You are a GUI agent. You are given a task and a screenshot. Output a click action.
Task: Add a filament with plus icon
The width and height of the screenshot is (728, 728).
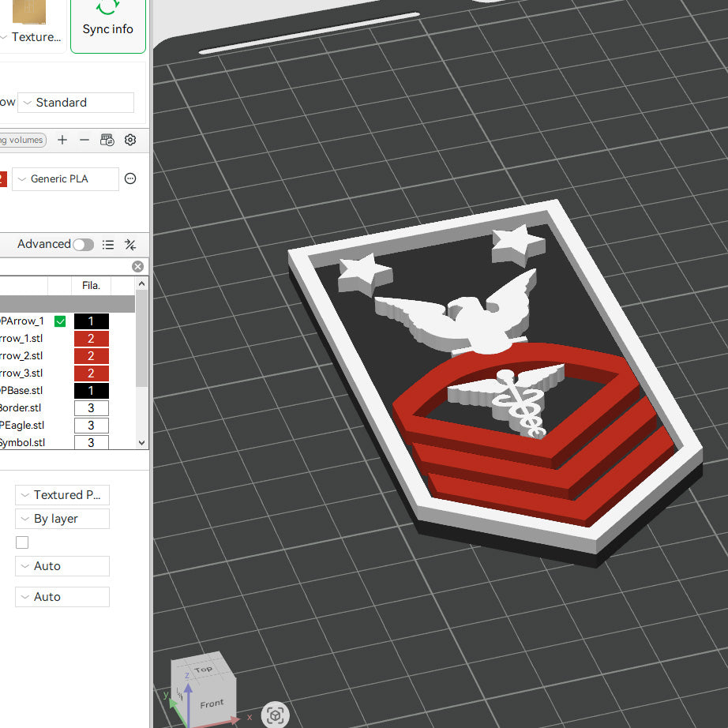click(x=62, y=140)
